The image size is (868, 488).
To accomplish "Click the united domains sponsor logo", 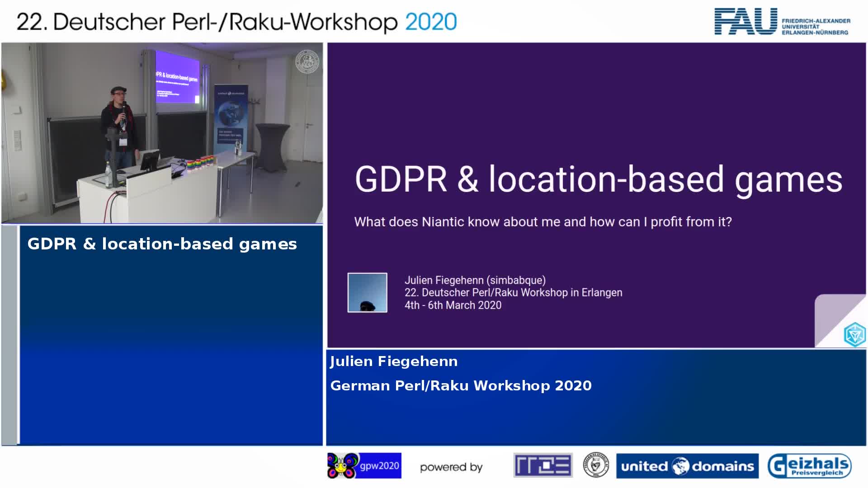I will pos(687,466).
